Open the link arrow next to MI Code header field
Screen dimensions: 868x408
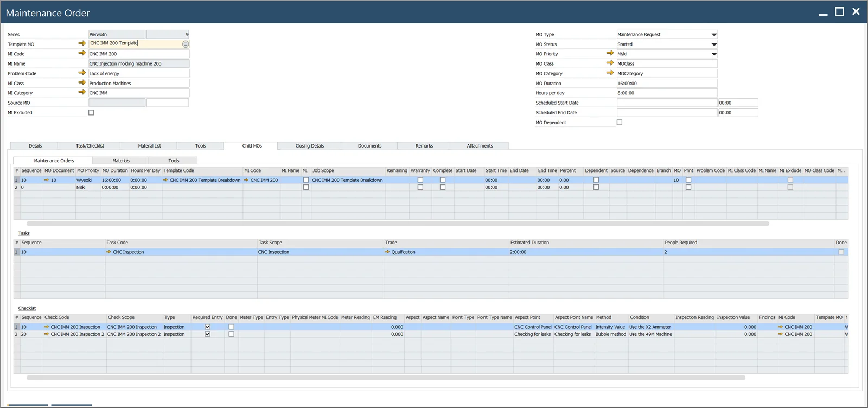pyautogui.click(x=82, y=53)
